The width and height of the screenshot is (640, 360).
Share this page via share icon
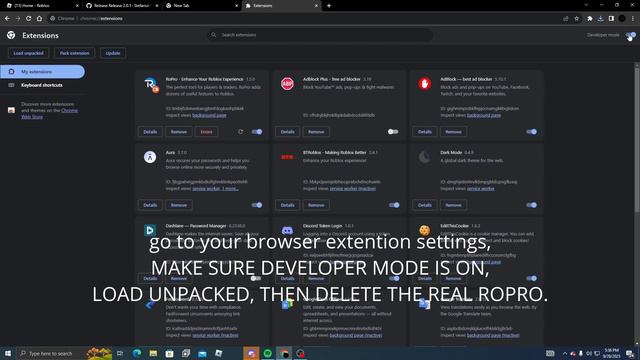point(565,18)
